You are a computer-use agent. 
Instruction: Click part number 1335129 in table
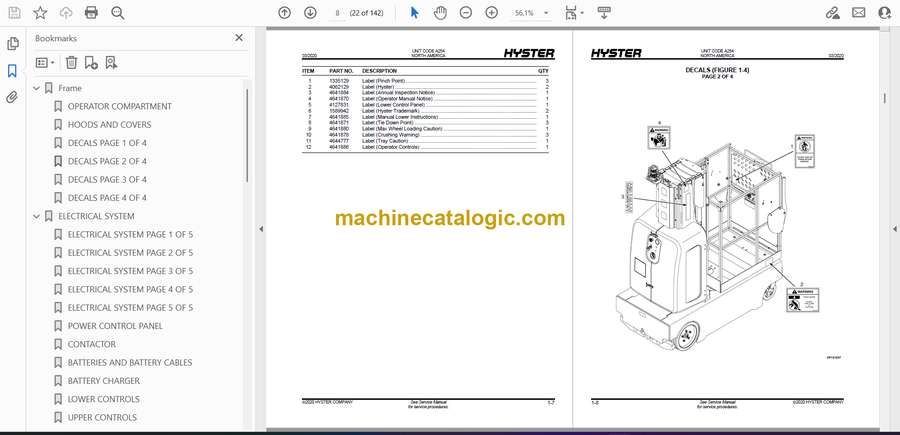click(339, 81)
